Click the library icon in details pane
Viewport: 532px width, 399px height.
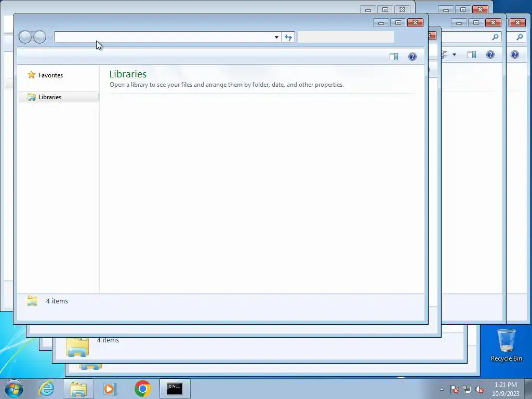click(x=32, y=301)
